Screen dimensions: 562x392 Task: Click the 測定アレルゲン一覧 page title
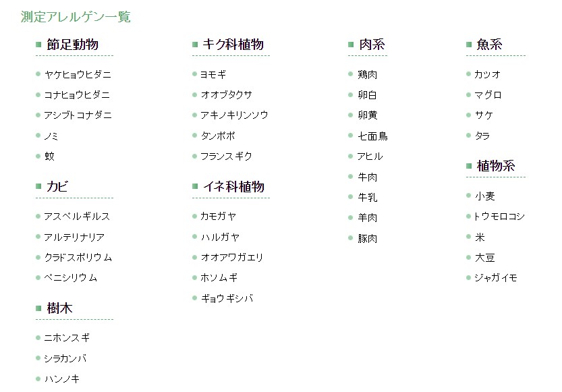(x=76, y=17)
